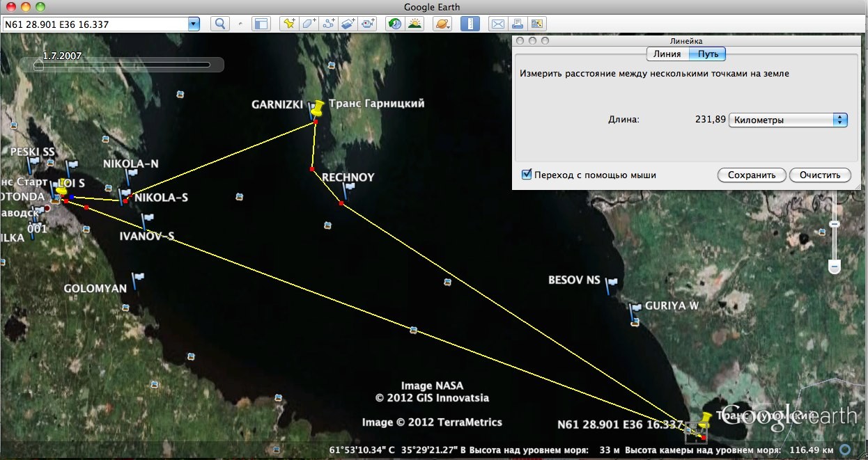Record a tour button
The width and height of the screenshot is (868, 460).
pos(369,24)
